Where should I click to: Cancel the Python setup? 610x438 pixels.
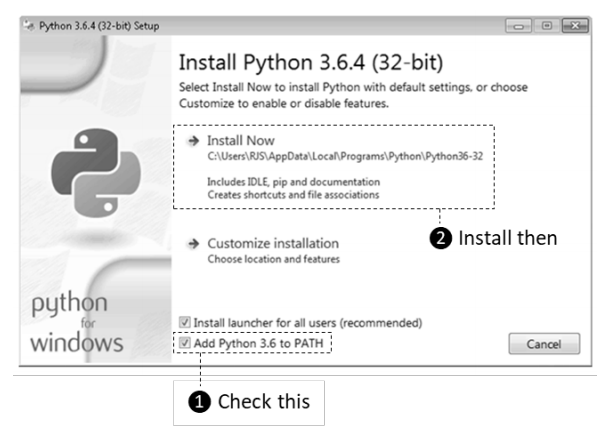[x=544, y=344]
